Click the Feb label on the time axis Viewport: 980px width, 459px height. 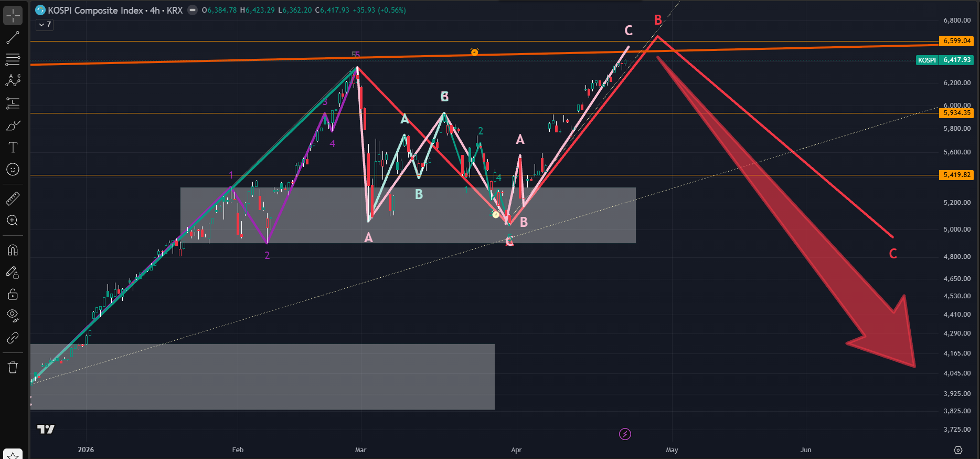(238, 450)
